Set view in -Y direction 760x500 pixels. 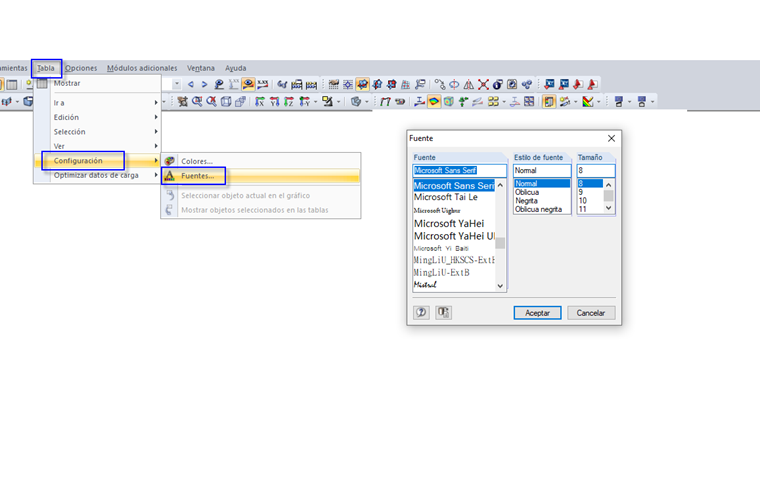click(304, 101)
